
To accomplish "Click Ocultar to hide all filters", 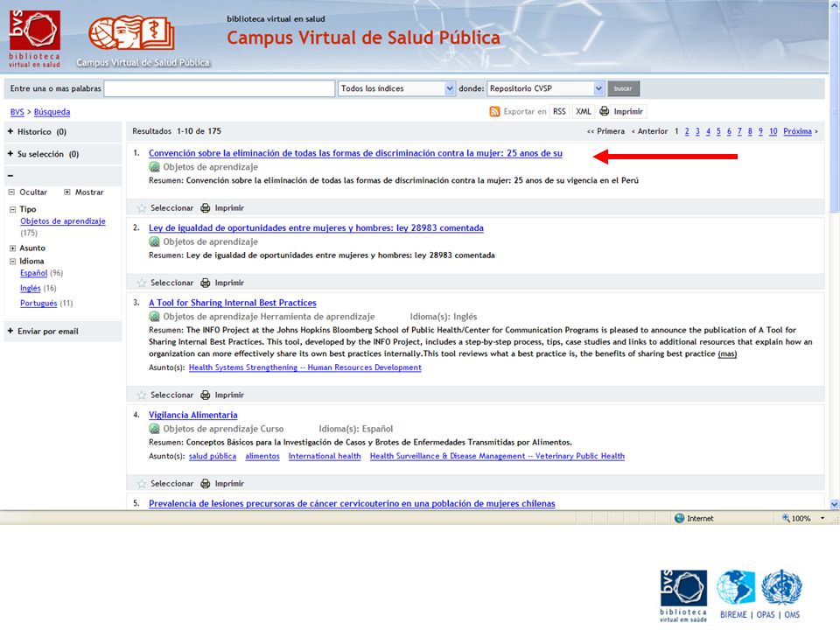I will tap(28, 192).
